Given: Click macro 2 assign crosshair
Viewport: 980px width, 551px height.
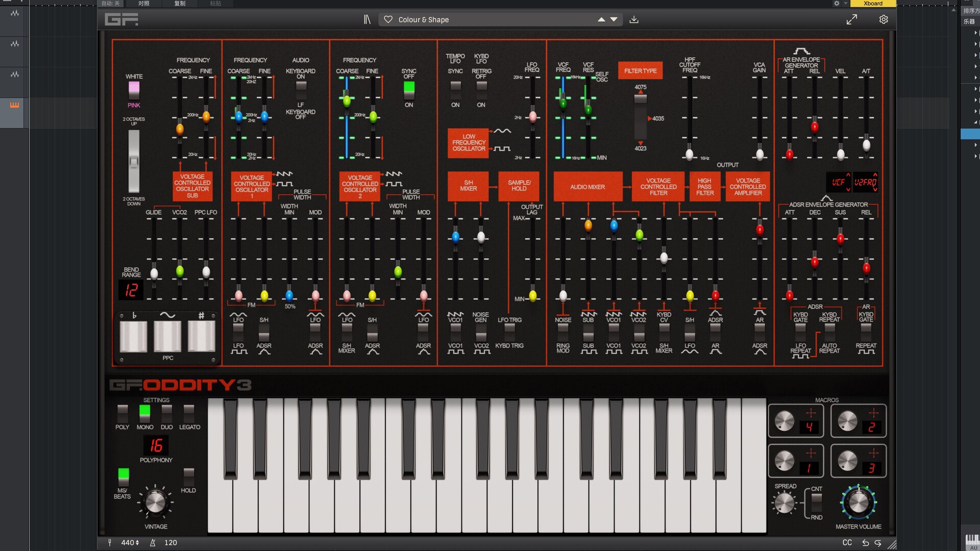Looking at the screenshot, I should tap(873, 413).
